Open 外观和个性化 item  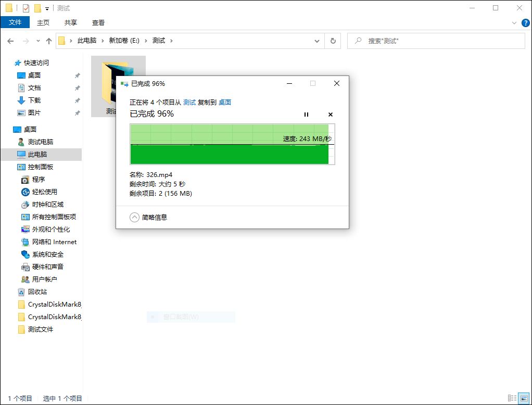click(x=51, y=229)
